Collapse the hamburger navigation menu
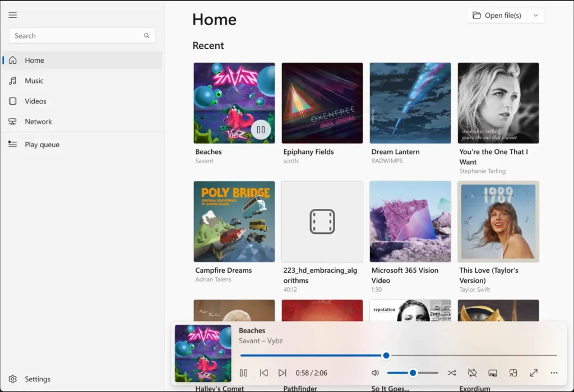Image resolution: width=574 pixels, height=392 pixels. click(x=13, y=15)
